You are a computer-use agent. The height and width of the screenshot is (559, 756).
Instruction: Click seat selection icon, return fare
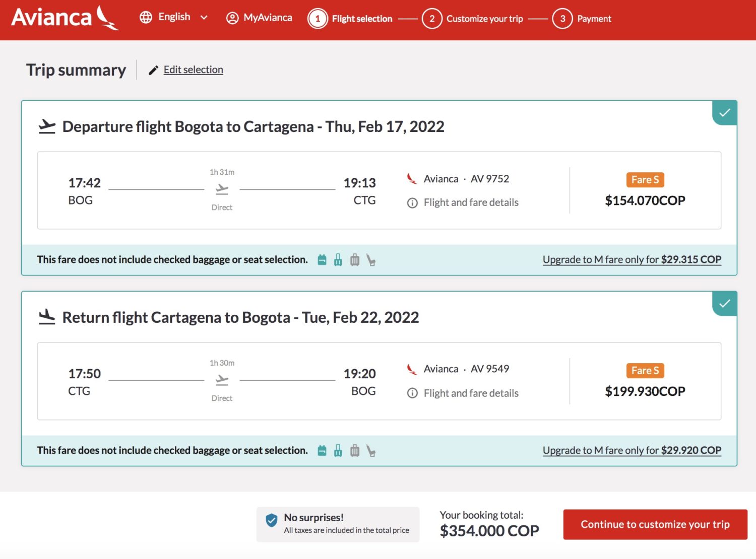click(x=371, y=451)
